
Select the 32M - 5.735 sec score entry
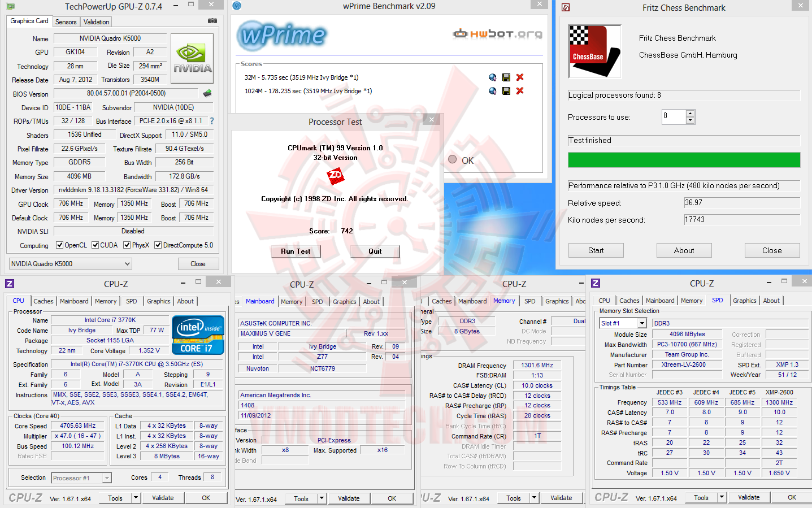pos(301,77)
